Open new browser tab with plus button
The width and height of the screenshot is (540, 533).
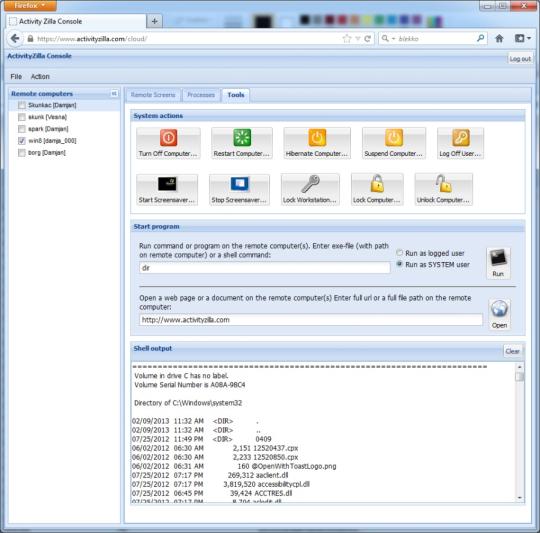coord(154,21)
